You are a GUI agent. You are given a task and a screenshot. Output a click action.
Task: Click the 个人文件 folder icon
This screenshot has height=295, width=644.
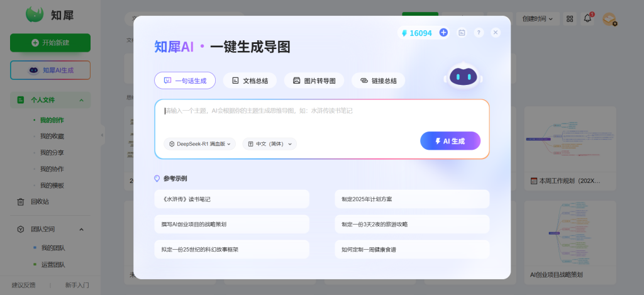pos(21,100)
